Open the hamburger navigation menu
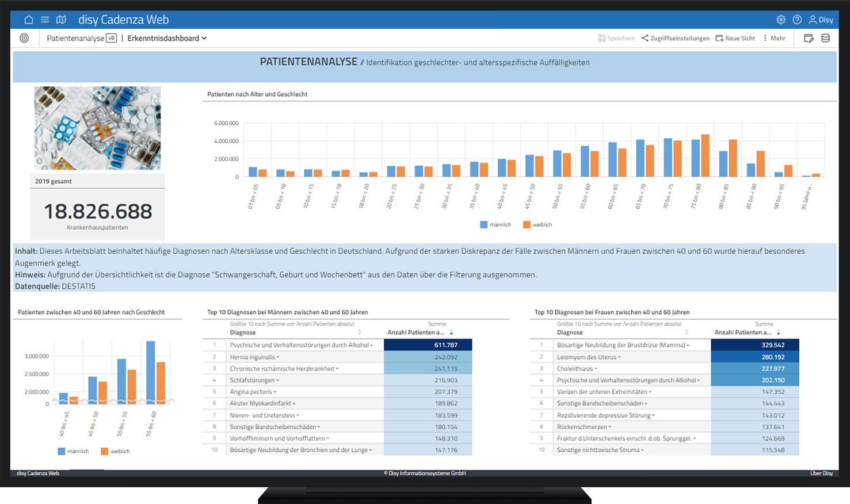The height and width of the screenshot is (504, 850). pyautogui.click(x=45, y=20)
